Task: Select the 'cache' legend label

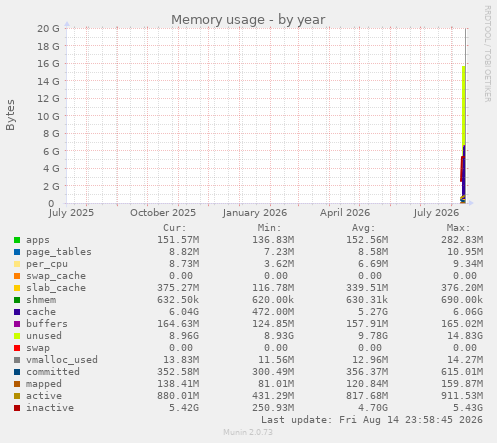Action: [41, 312]
